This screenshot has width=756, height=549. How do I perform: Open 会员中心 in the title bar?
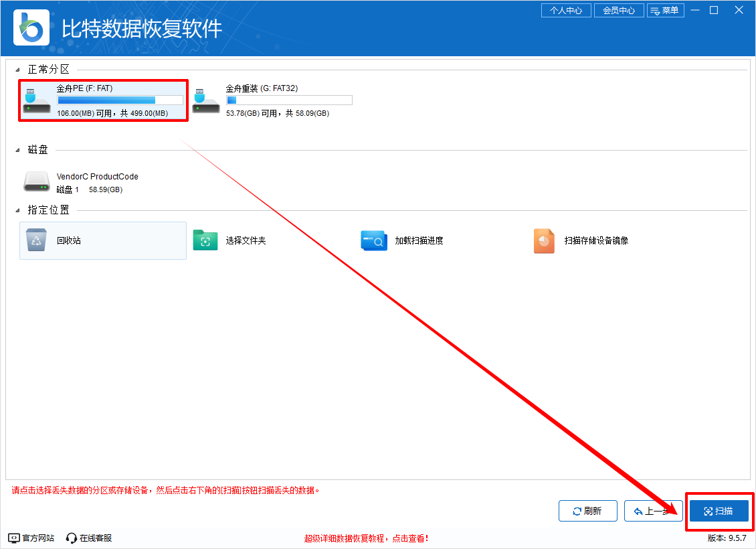[619, 10]
